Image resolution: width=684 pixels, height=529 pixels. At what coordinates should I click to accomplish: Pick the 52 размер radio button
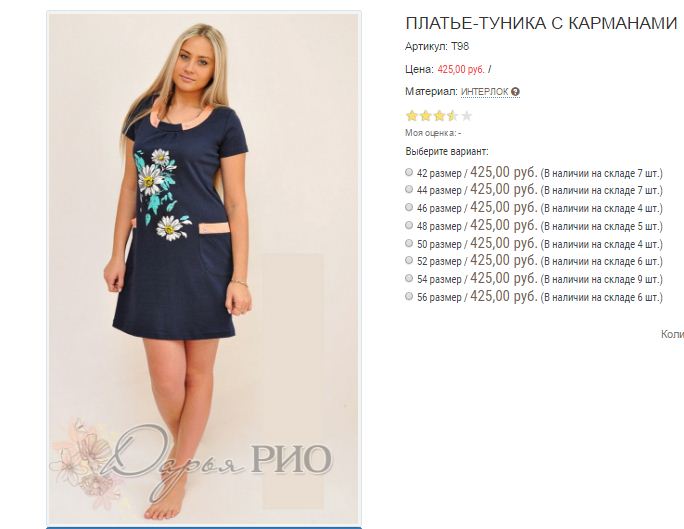tap(409, 260)
